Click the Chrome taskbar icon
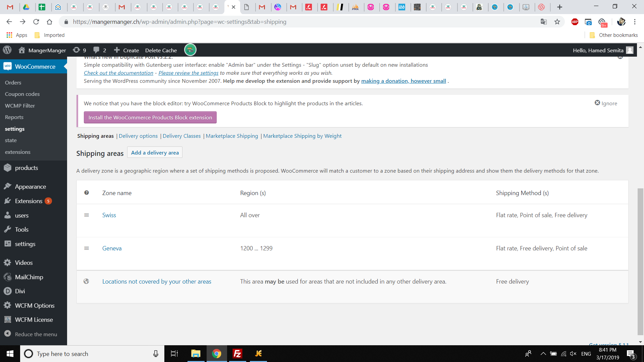The height and width of the screenshot is (362, 644). tap(217, 354)
